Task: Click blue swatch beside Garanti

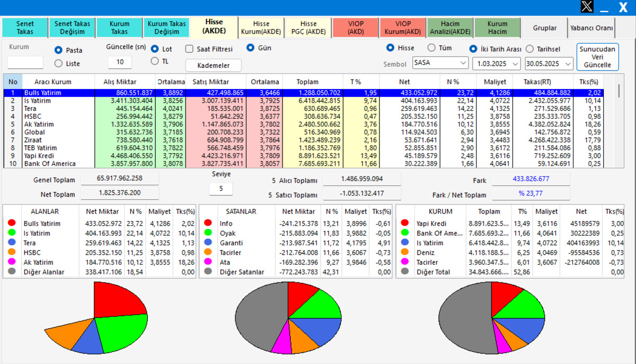Action: 207,243
